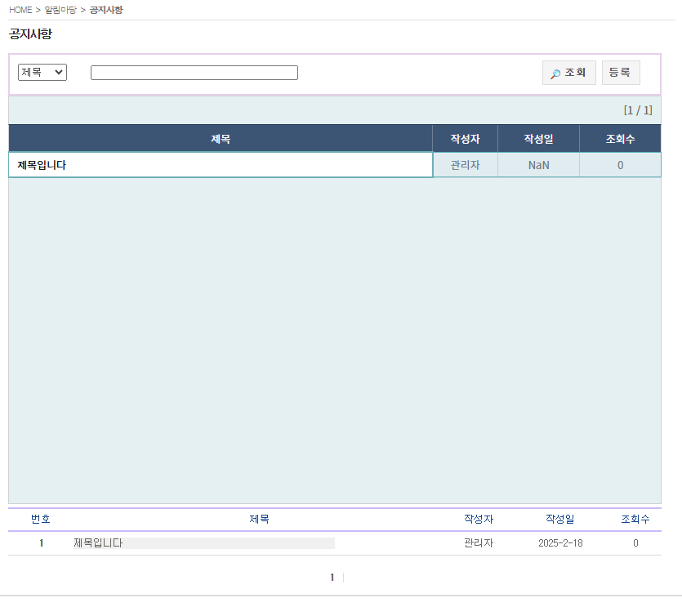Click 작성자 header in lower list
682x616 pixels.
pyautogui.click(x=479, y=519)
